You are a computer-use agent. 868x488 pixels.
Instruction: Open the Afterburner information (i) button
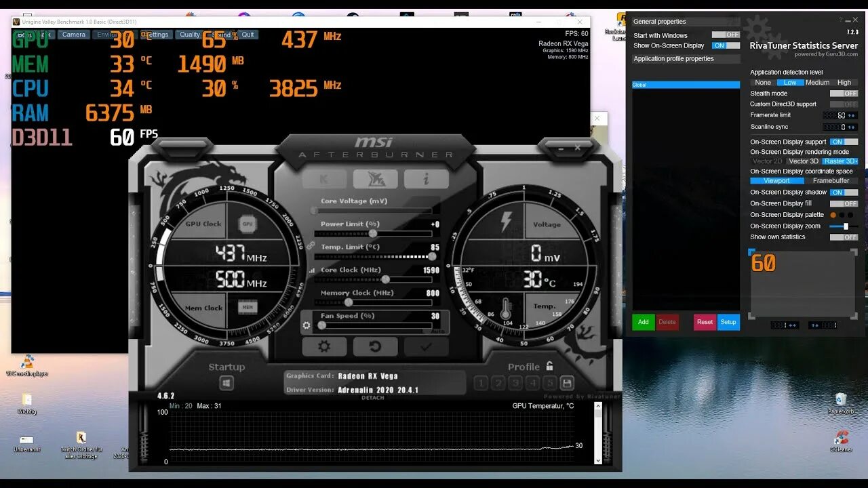[x=426, y=179]
